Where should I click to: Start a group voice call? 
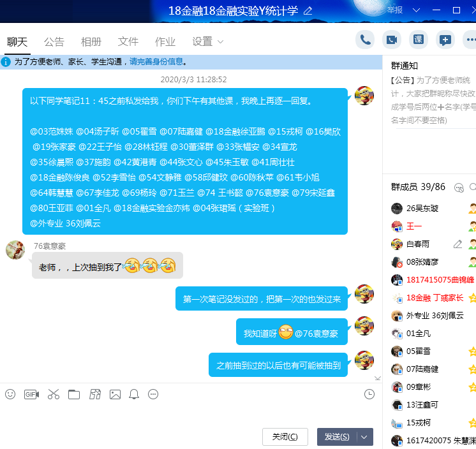coord(365,40)
